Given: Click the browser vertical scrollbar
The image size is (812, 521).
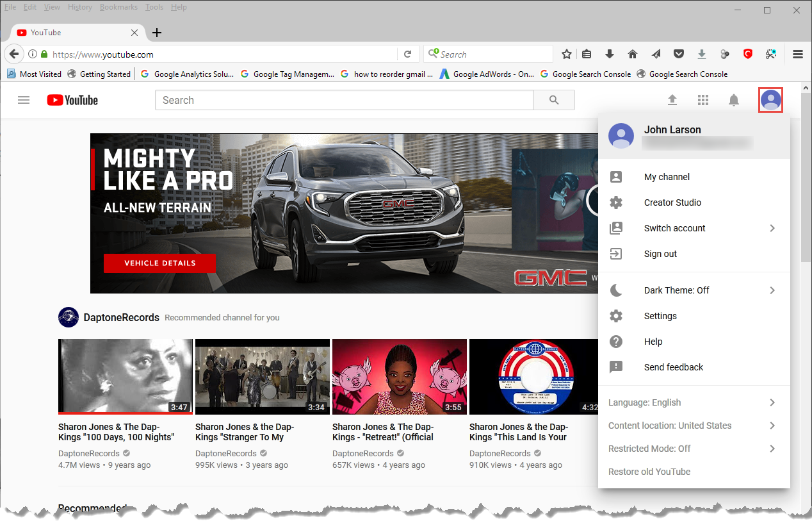Looking at the screenshot, I should (x=806, y=192).
